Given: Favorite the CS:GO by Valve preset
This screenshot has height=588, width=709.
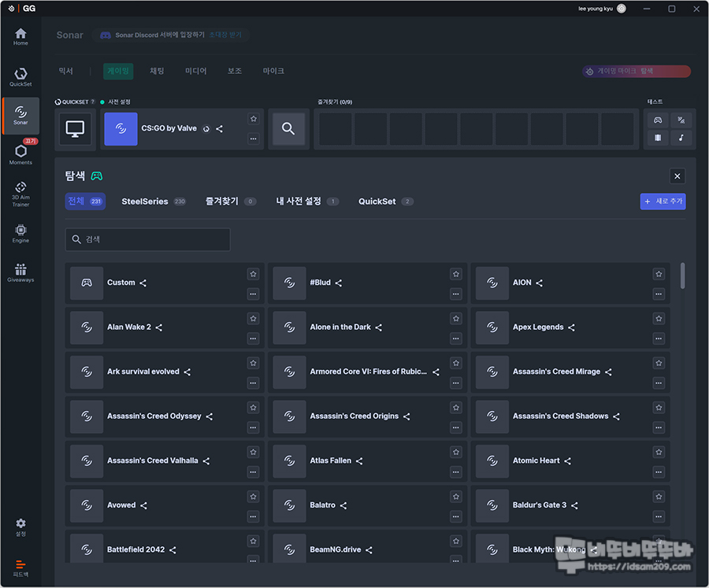Looking at the screenshot, I should click(x=254, y=119).
